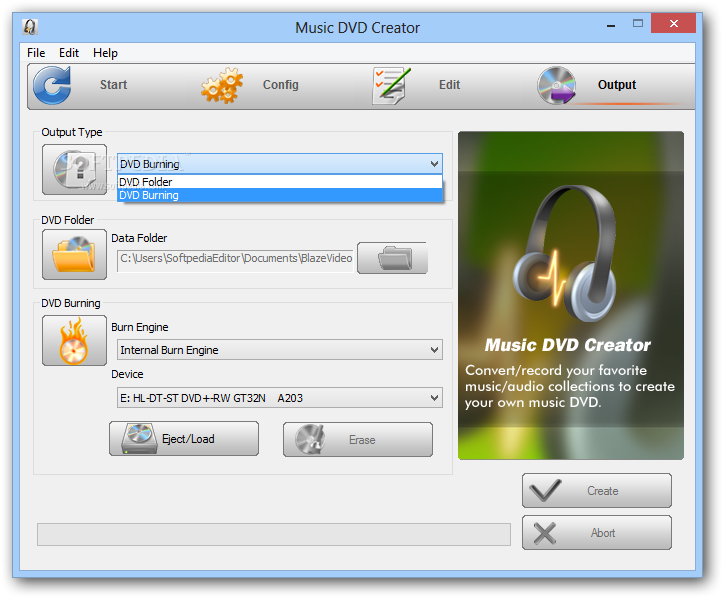Close the Music DVD Creator window
723x598 pixels.
[673, 24]
